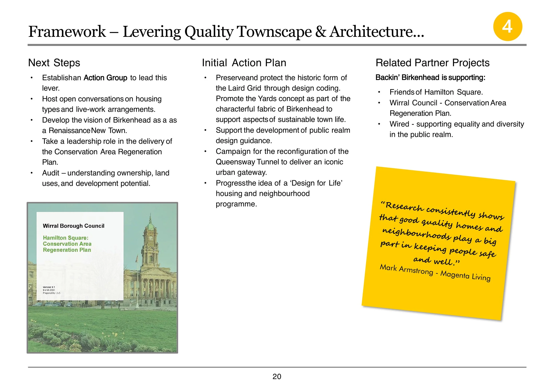
Task: Click the 'Related Partner Projects' heading
Action: (x=433, y=63)
